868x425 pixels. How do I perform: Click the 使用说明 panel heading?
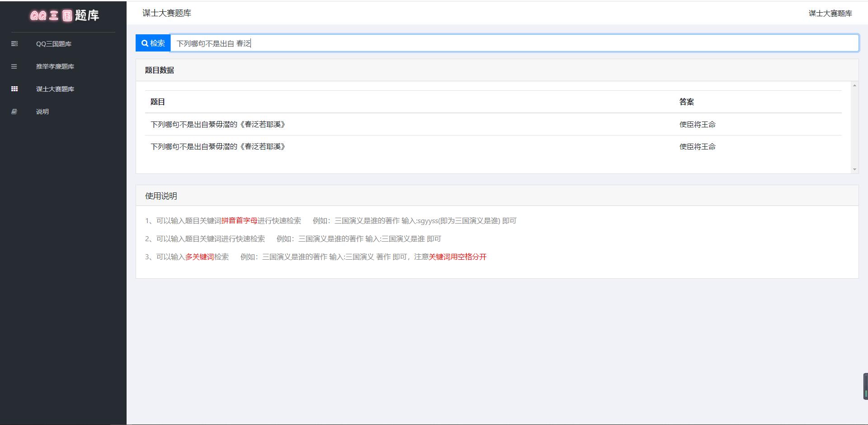point(161,196)
